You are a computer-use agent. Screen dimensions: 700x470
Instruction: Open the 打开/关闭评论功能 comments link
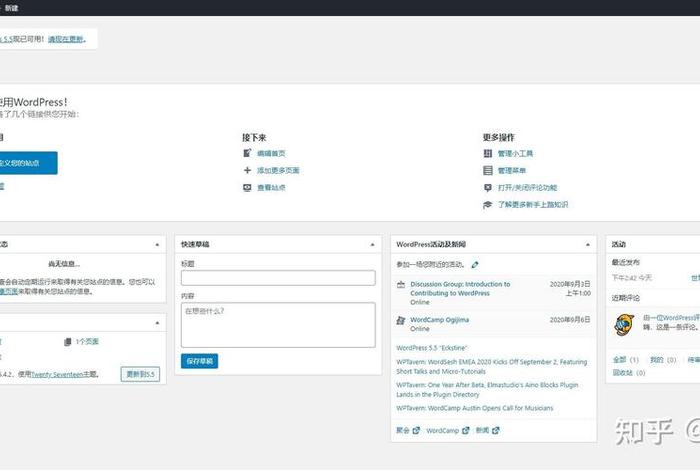527,188
